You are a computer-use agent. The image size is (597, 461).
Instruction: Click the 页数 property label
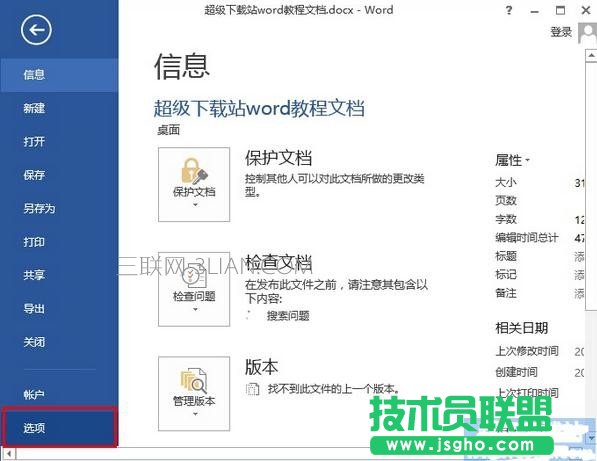[506, 201]
